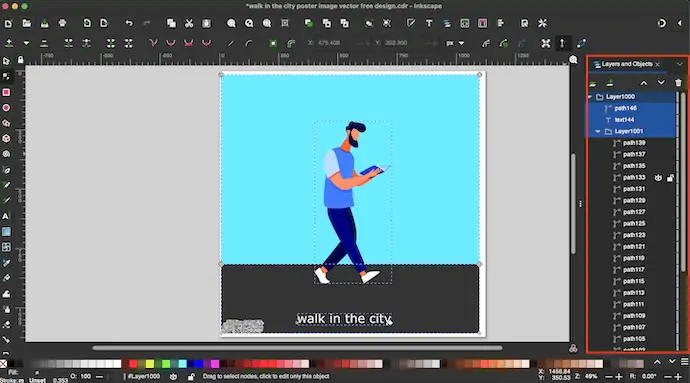Click the Delete selected nodes icon
The height and width of the screenshot is (383, 690).
click(44, 43)
